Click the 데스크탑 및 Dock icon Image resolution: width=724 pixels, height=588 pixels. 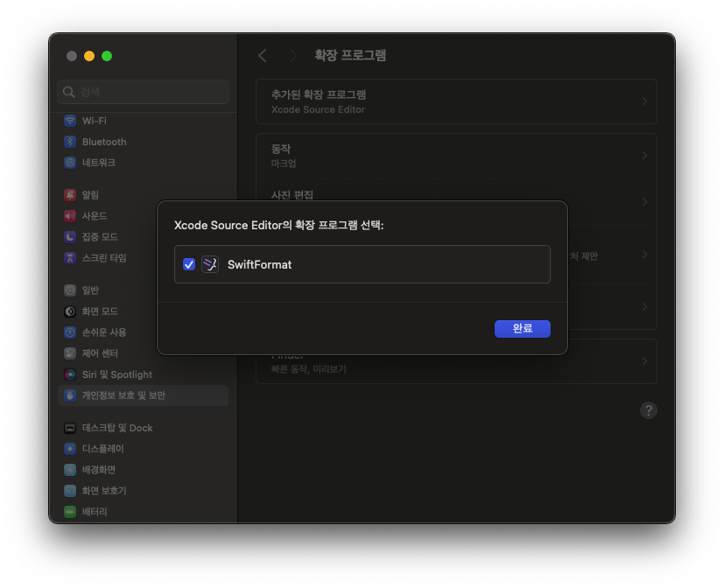point(70,428)
